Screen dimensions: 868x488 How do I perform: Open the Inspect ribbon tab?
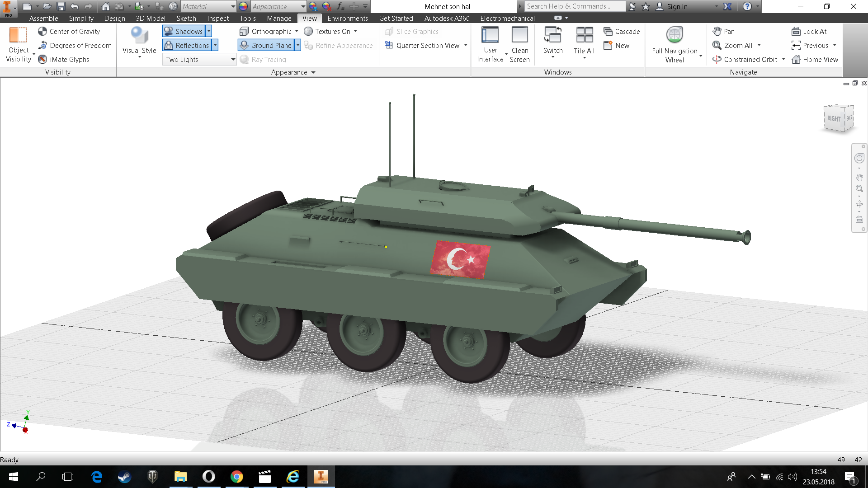[218, 18]
